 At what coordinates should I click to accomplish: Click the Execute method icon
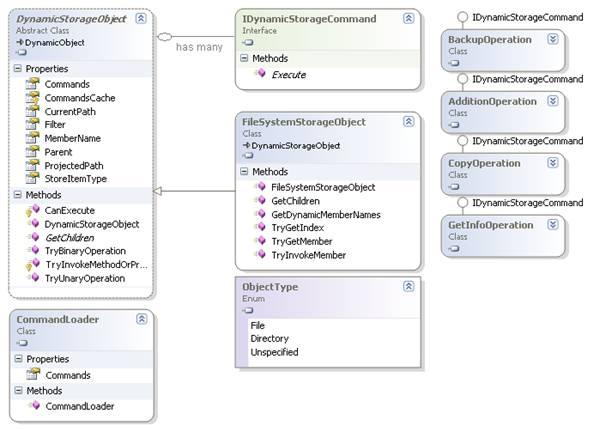[x=260, y=73]
